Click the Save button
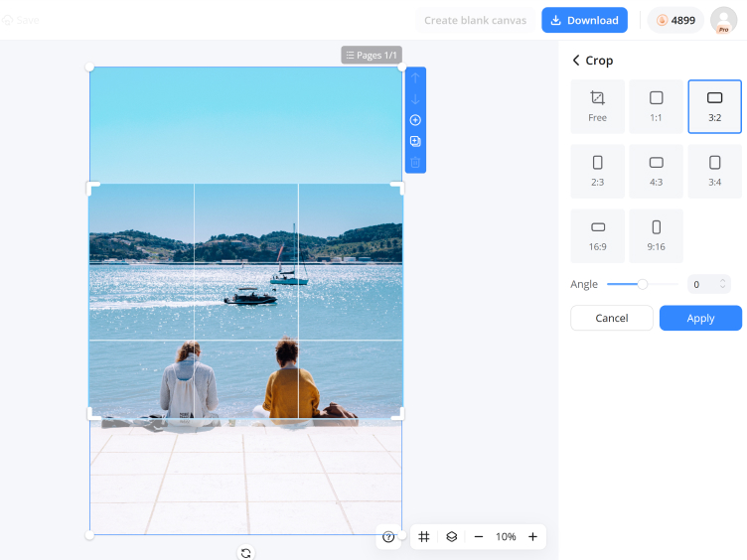 coord(21,20)
